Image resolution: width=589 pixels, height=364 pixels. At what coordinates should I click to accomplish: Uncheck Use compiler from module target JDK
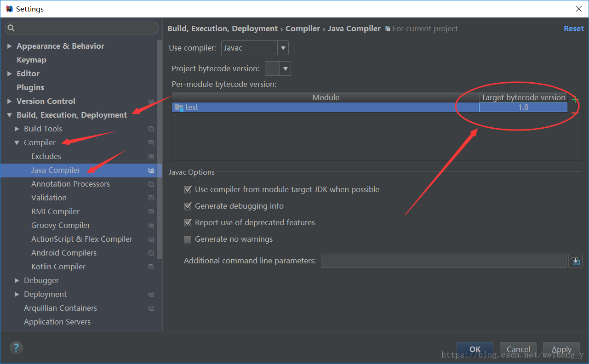click(x=188, y=189)
